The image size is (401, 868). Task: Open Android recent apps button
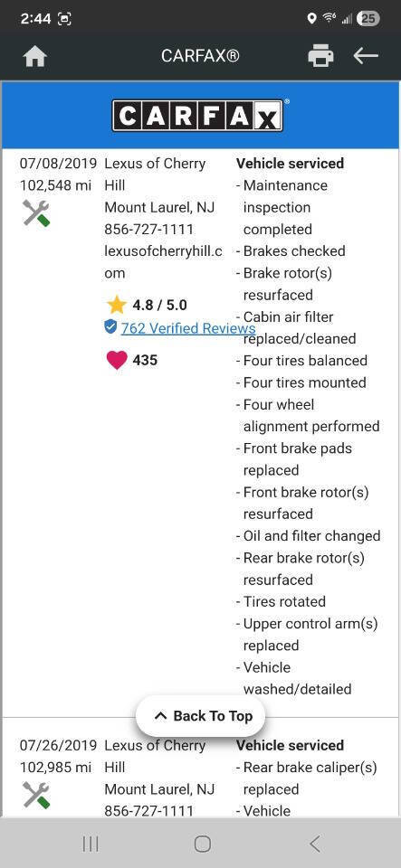tap(91, 844)
